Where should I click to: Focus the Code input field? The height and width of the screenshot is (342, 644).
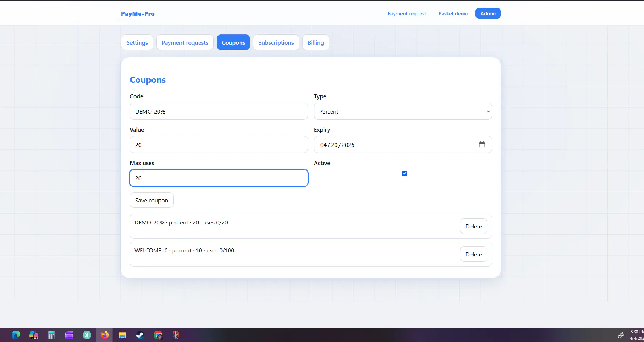pyautogui.click(x=219, y=111)
